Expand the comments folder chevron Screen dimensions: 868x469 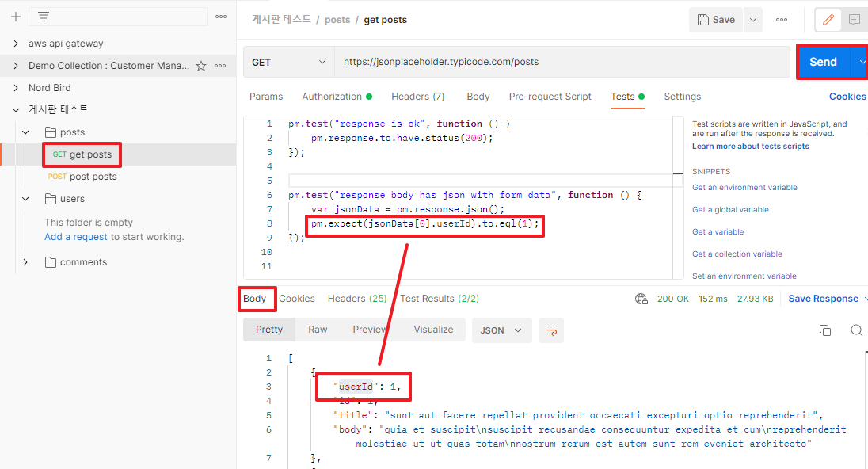click(25, 262)
